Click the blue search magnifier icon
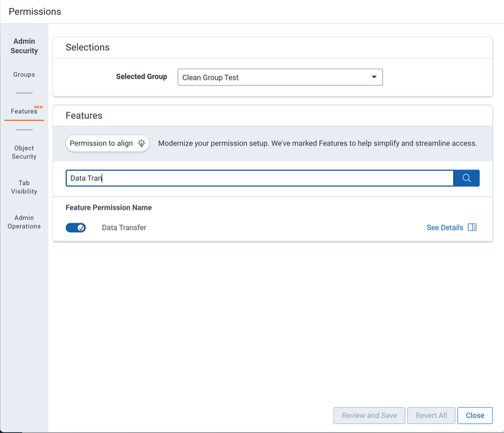Viewport: 504px width, 433px height. tap(466, 178)
